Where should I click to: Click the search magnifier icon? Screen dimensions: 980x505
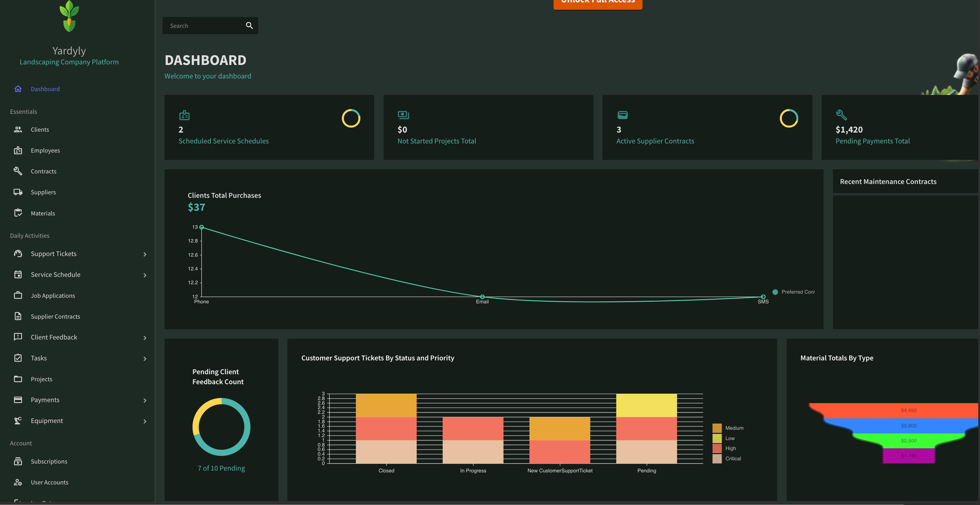pyautogui.click(x=249, y=26)
